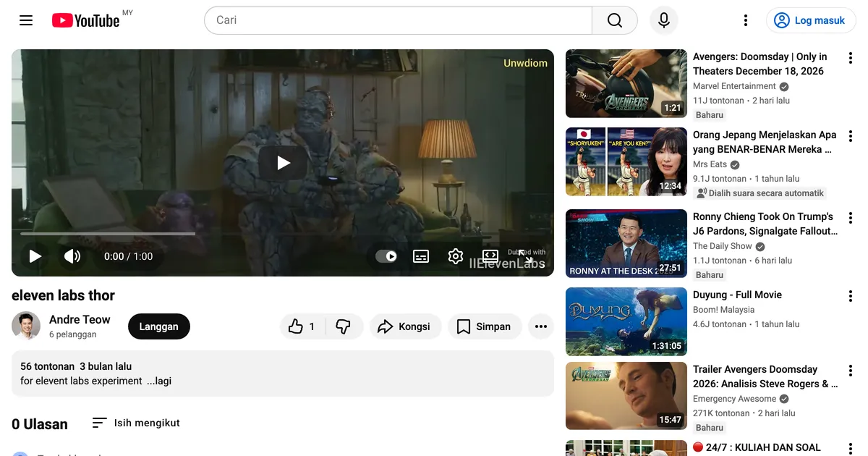Click the YouTube logo to go home

[85, 20]
